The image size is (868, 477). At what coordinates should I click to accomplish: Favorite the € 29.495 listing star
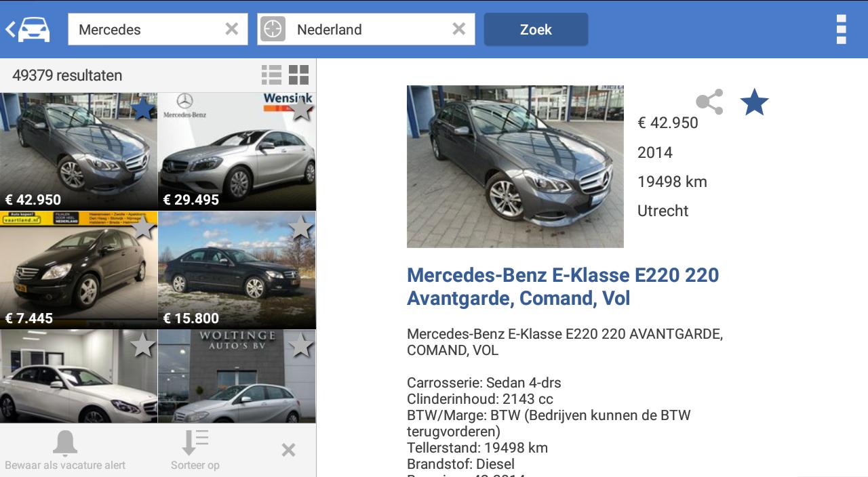300,108
